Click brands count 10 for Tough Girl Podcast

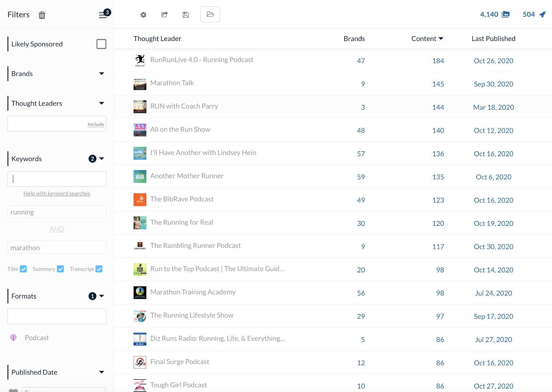tap(361, 386)
